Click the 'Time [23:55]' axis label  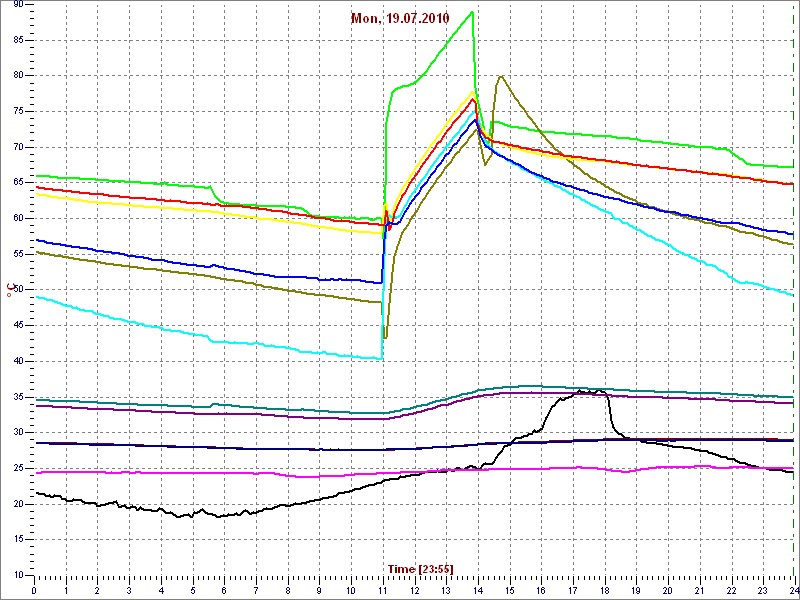tap(421, 568)
